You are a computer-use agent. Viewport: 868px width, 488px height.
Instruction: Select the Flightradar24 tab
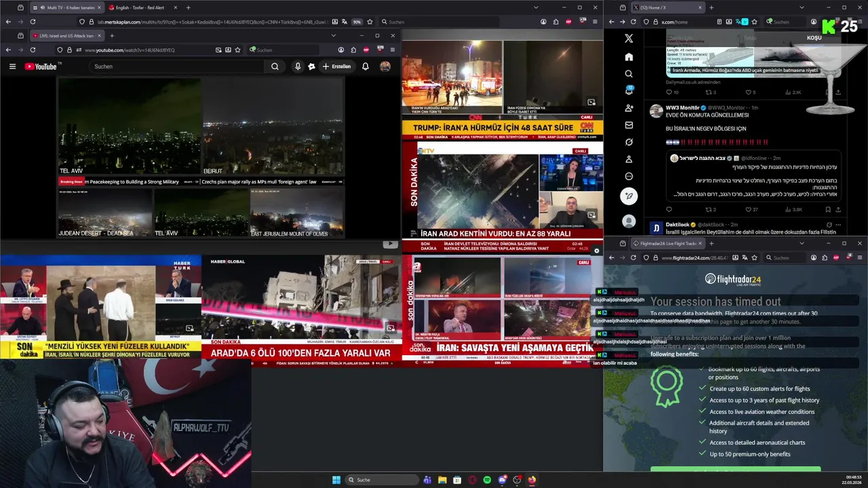(x=667, y=243)
